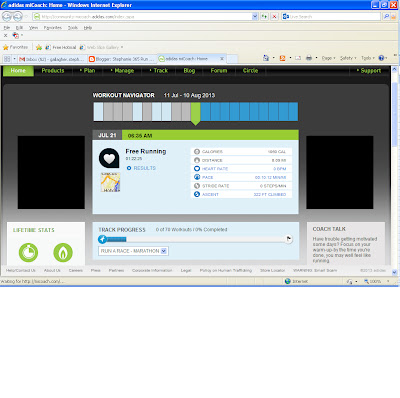Expand the Safety menu dropdown

click(348, 58)
